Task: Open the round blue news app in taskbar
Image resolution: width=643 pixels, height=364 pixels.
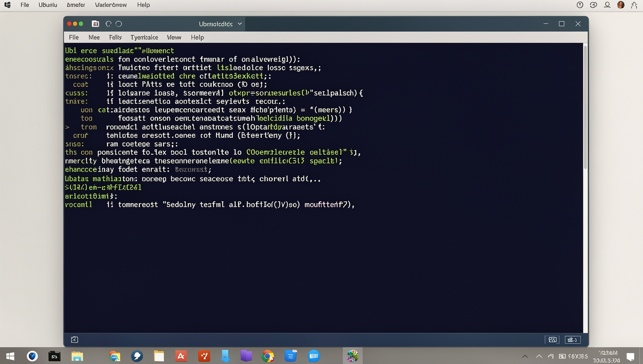Action: coord(314,356)
